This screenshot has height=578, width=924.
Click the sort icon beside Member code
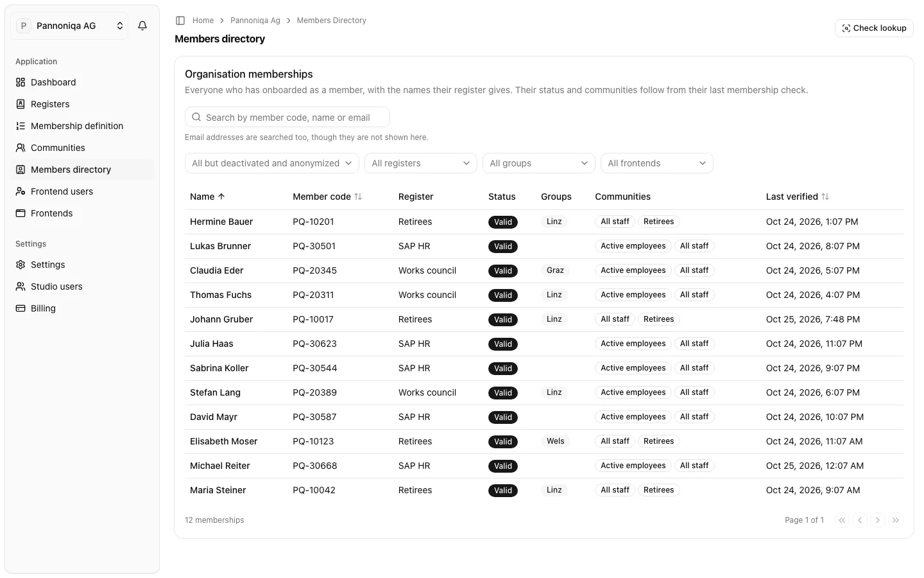(x=358, y=197)
